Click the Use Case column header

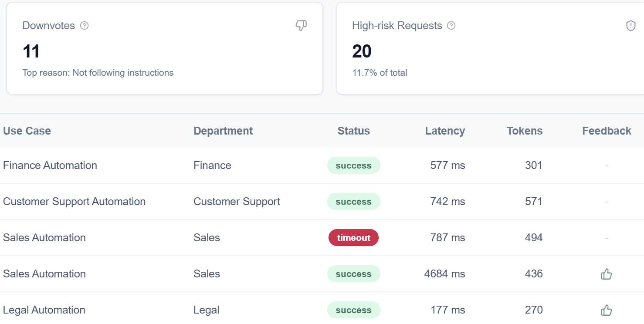pos(27,131)
